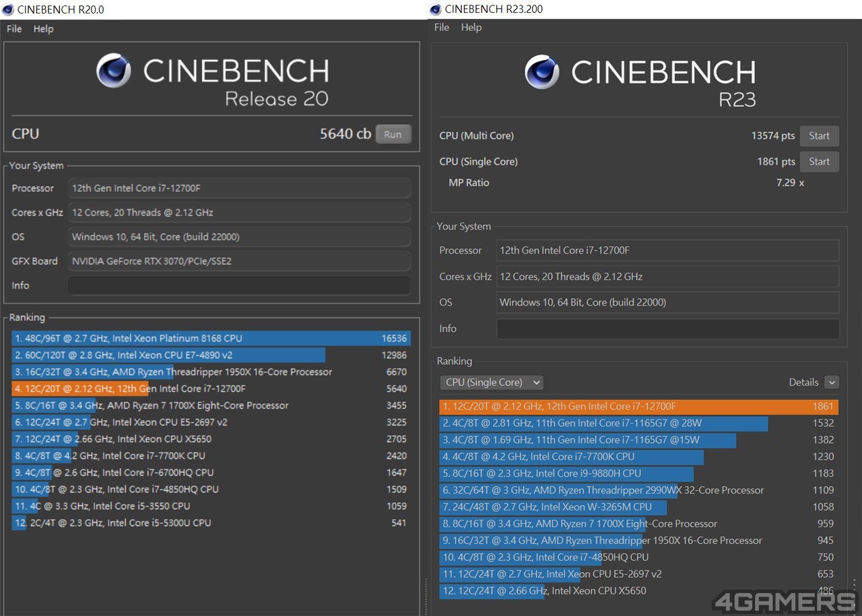Select R20 ranking row Xeon CPU X5650
862x616 pixels.
tap(211, 440)
